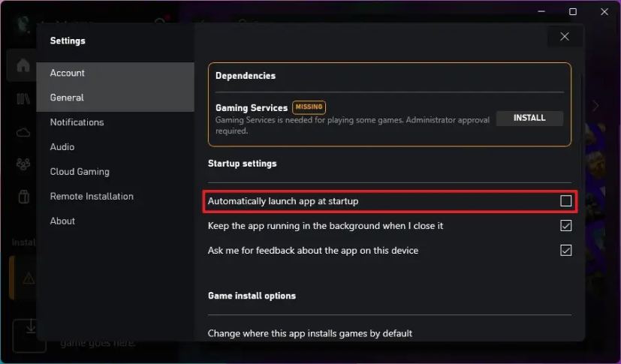Go to the Home icon in sidebar
Viewport: 621px width, 364px height.
pyautogui.click(x=23, y=66)
